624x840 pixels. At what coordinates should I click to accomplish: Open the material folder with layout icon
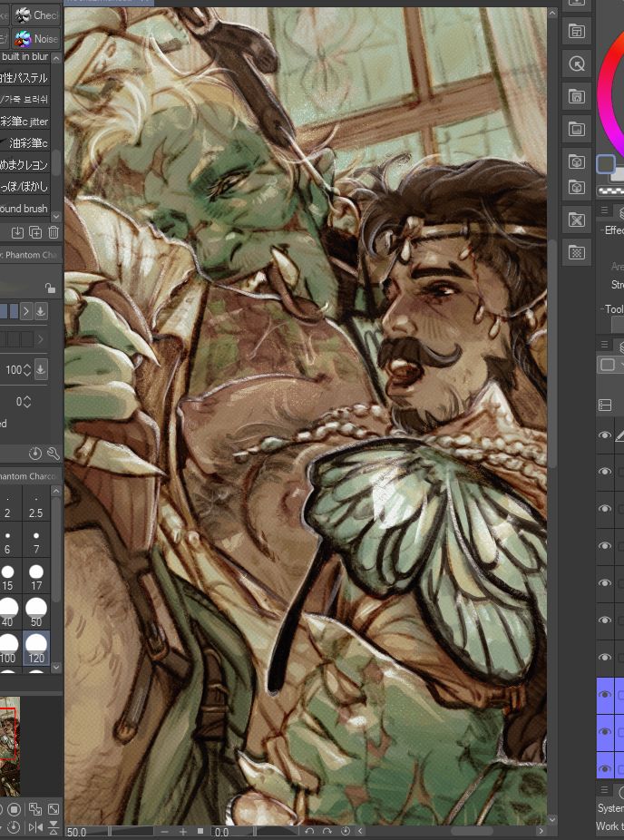[x=576, y=32]
